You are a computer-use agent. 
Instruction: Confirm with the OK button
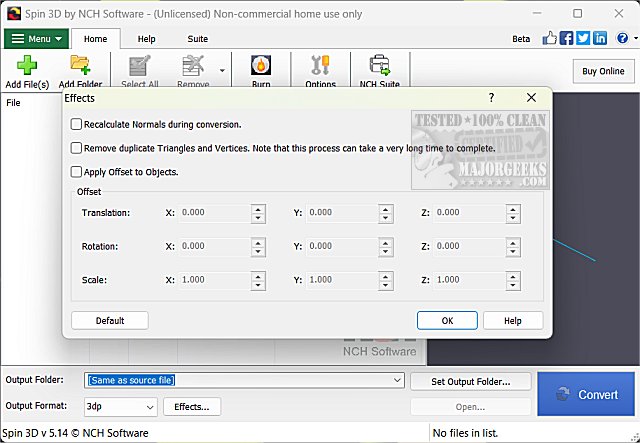click(x=447, y=321)
